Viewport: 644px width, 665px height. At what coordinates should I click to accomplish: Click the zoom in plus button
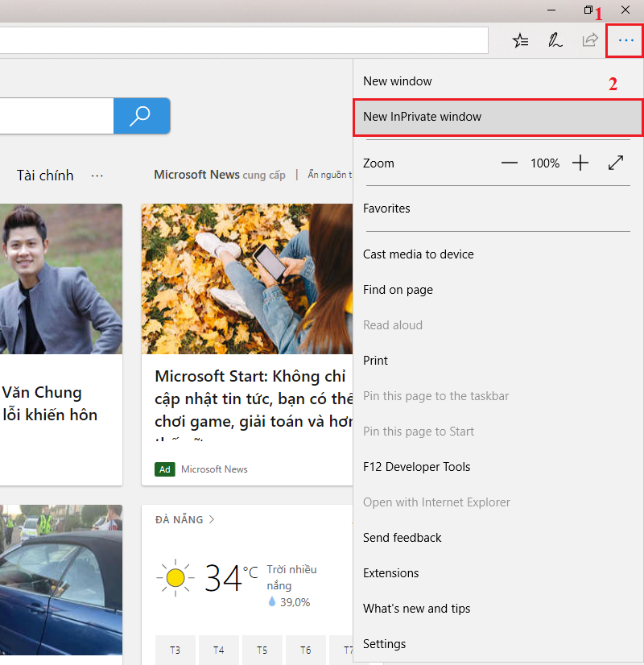point(580,163)
